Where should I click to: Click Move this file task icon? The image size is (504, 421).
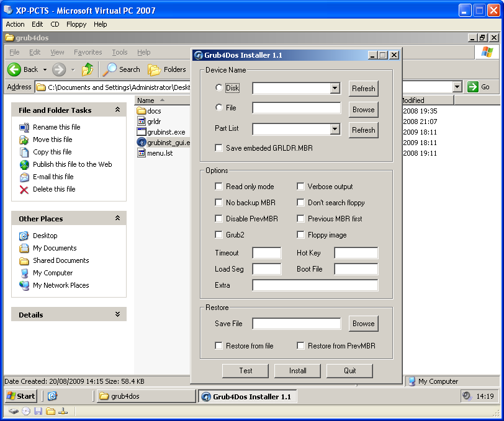[24, 140]
